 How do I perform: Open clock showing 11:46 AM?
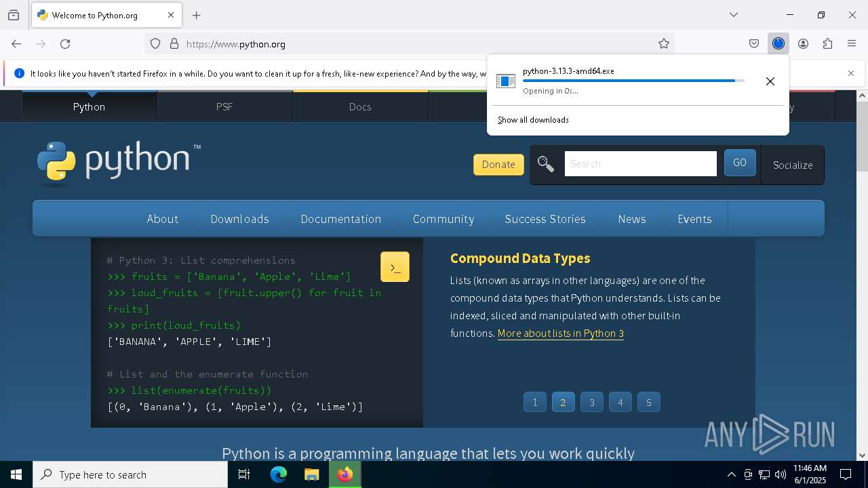click(x=810, y=474)
